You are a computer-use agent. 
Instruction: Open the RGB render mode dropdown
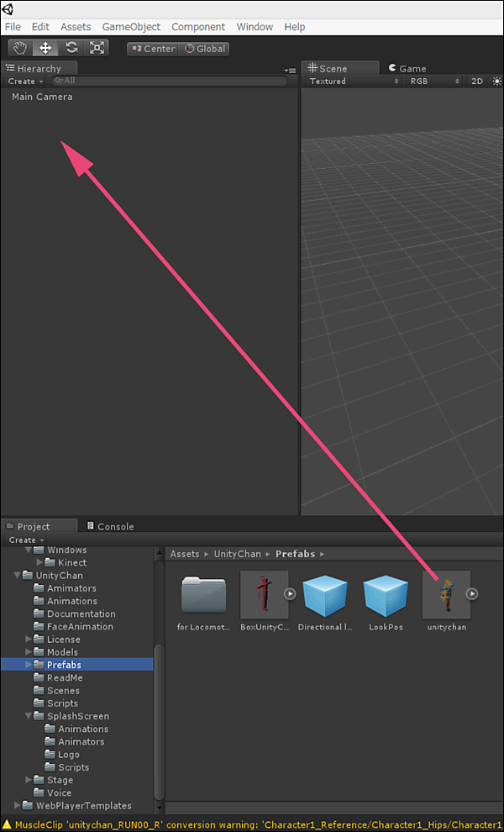[434, 82]
